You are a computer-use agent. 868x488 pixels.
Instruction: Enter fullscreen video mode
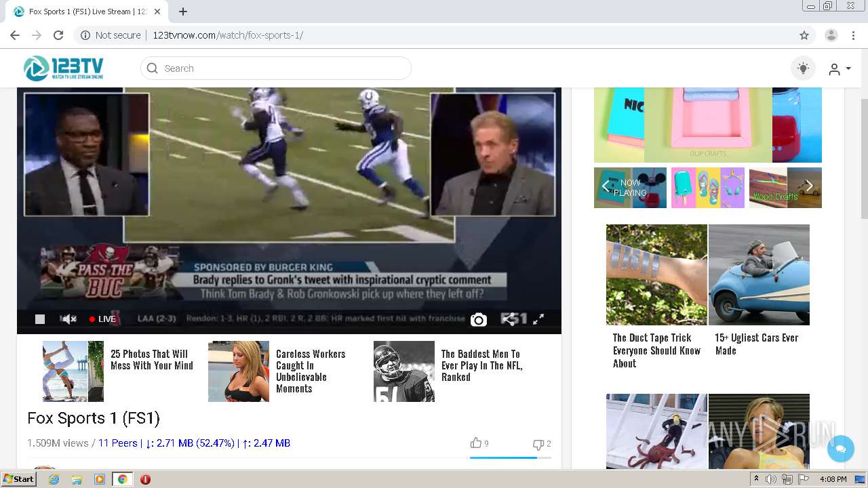[538, 319]
